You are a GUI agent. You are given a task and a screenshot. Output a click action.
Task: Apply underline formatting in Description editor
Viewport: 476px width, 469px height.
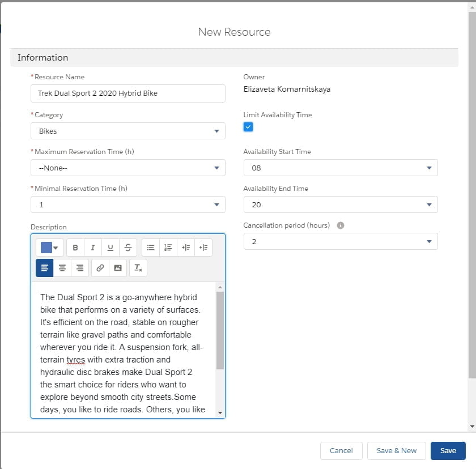pyautogui.click(x=110, y=248)
